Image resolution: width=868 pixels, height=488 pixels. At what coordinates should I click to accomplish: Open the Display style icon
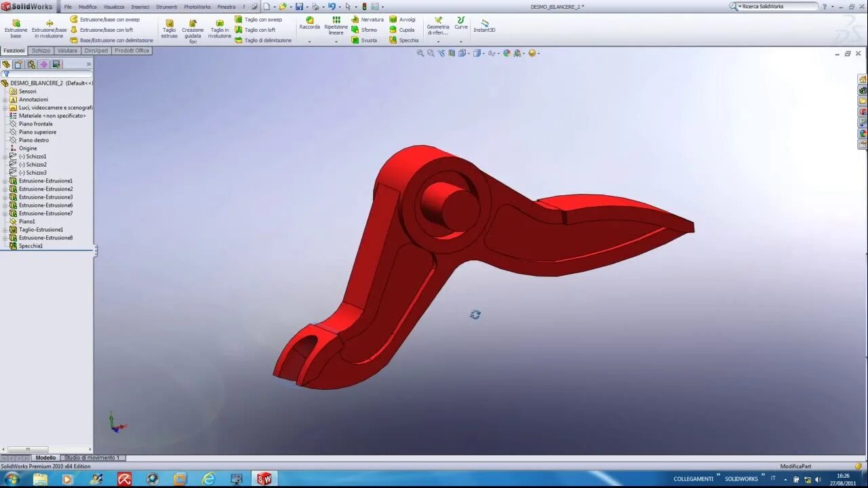[x=477, y=53]
